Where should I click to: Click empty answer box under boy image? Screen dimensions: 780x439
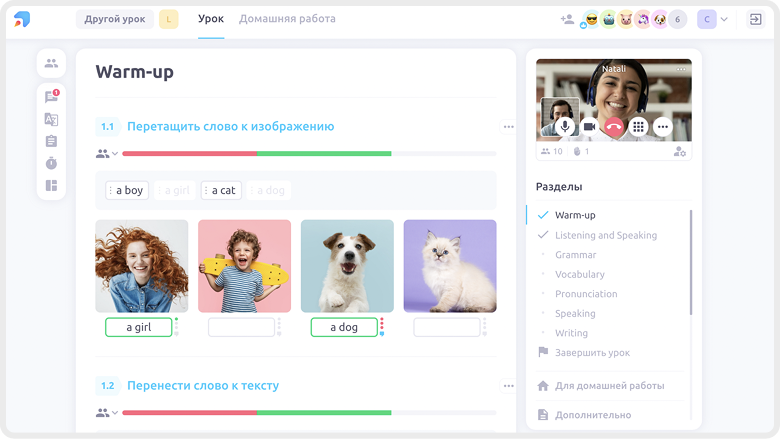pyautogui.click(x=241, y=327)
